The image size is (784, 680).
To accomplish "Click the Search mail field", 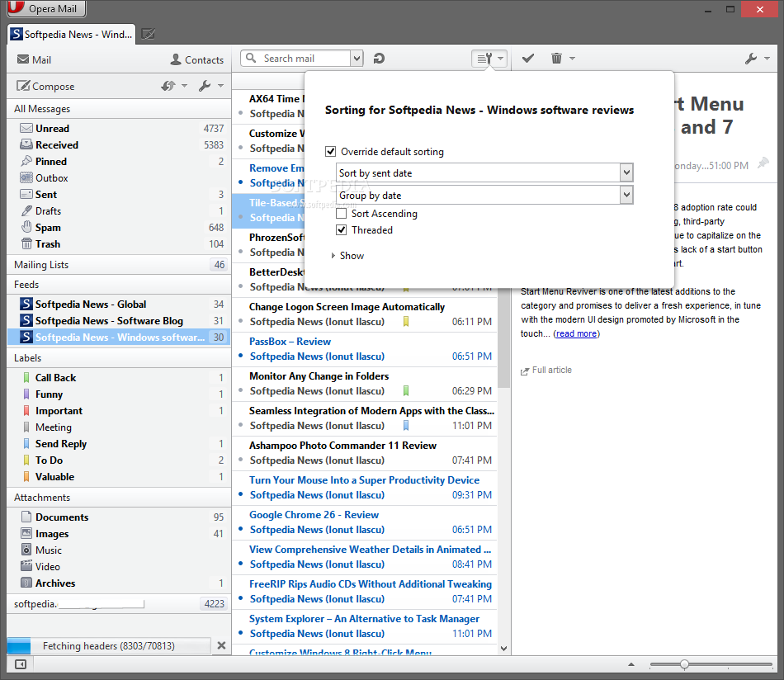I will pyautogui.click(x=296, y=59).
